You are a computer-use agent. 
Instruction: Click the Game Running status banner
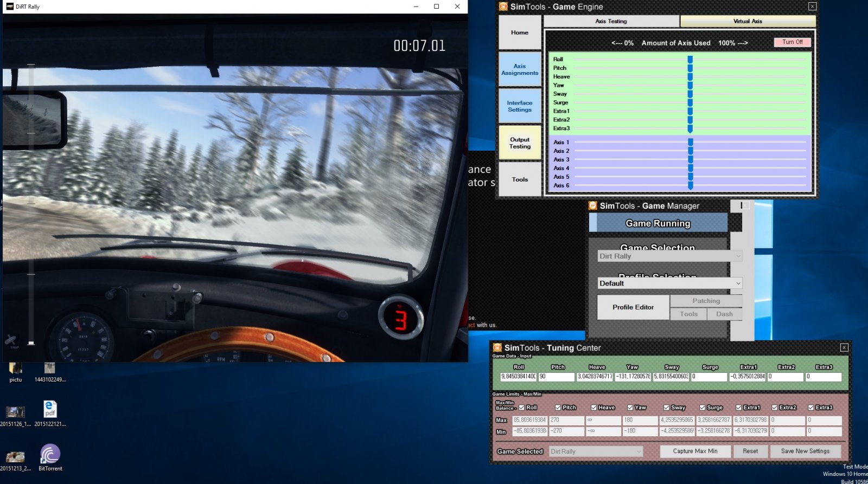point(658,223)
